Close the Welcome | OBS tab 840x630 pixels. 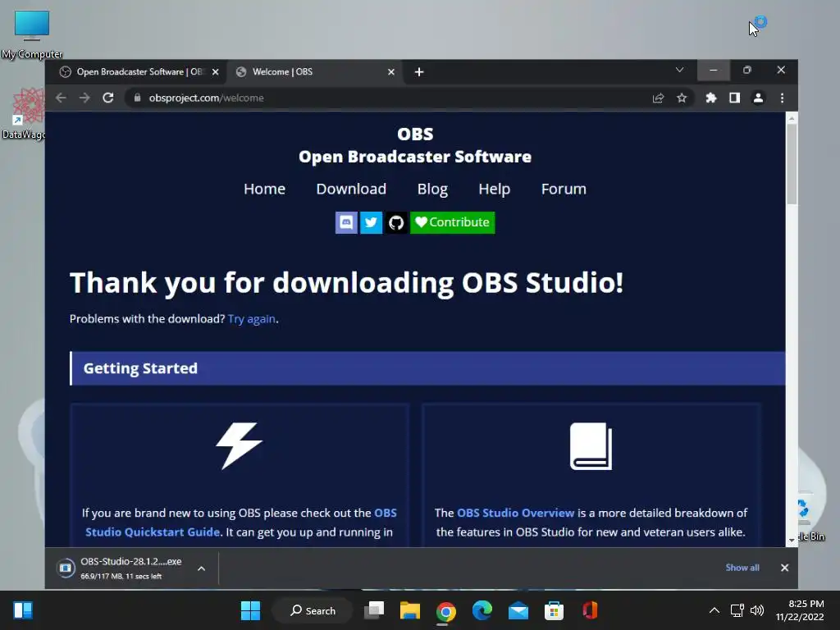pos(391,72)
